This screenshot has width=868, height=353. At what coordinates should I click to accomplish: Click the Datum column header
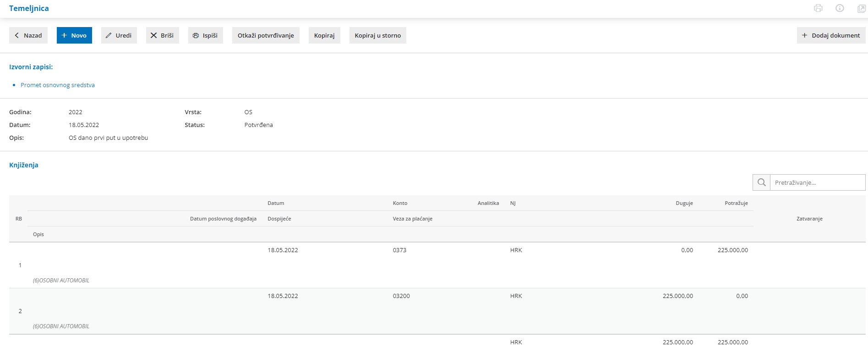pos(276,203)
